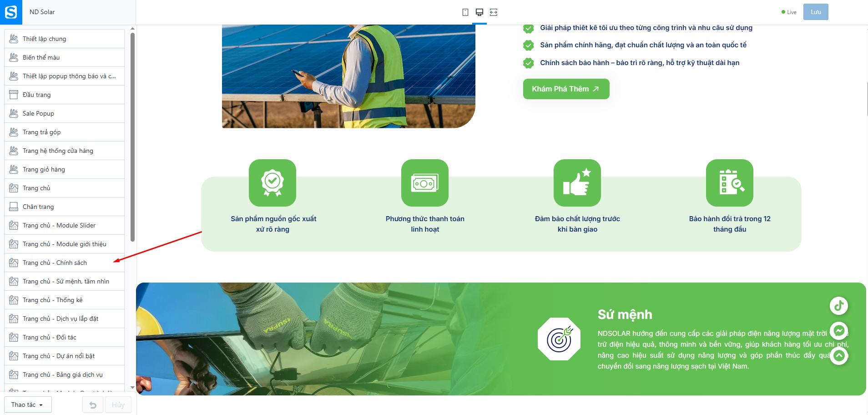Screen dimensions: 868x415
Task: Click the icon beside Trang giỏ hàng
Action: coord(14,169)
